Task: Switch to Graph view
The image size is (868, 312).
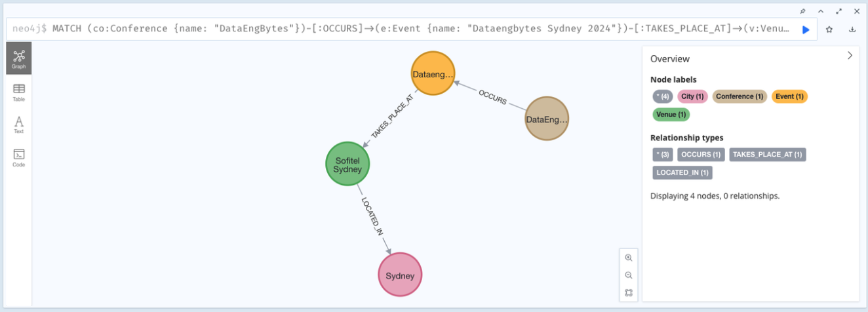Action: pyautogui.click(x=19, y=58)
